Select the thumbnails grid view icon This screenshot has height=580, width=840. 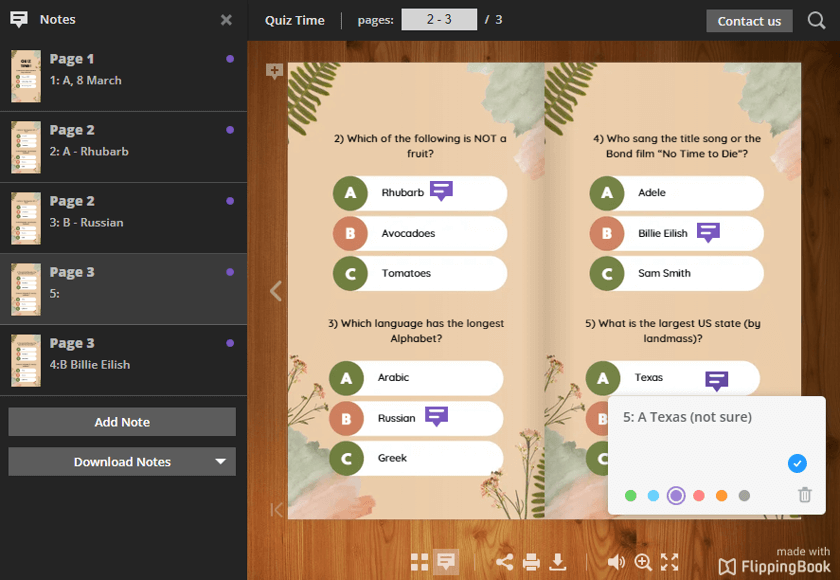pos(421,562)
